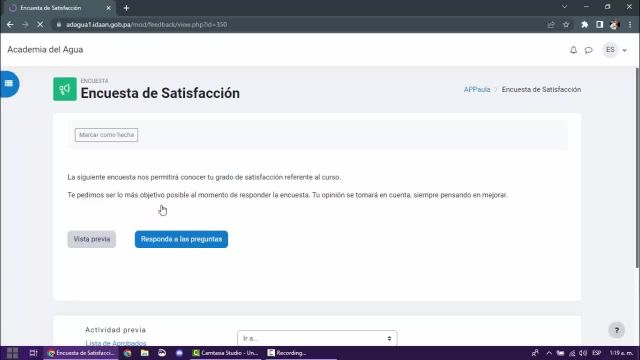
Task: Open Chrome three-dot menu
Action: (x=630, y=24)
